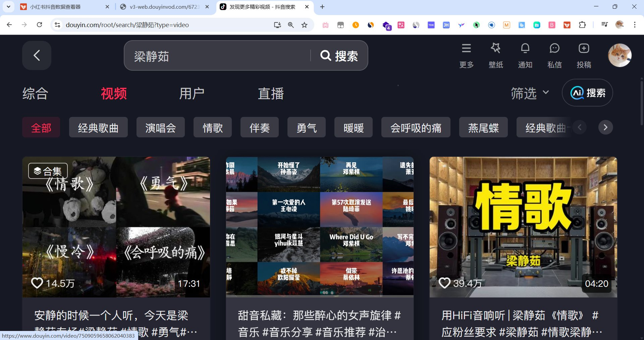
Task: Click the douyin.com address bar URL
Action: pyautogui.click(x=127, y=25)
